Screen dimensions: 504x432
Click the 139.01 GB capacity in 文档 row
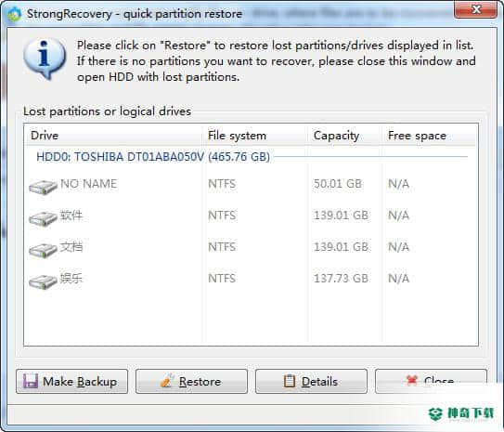(x=341, y=247)
